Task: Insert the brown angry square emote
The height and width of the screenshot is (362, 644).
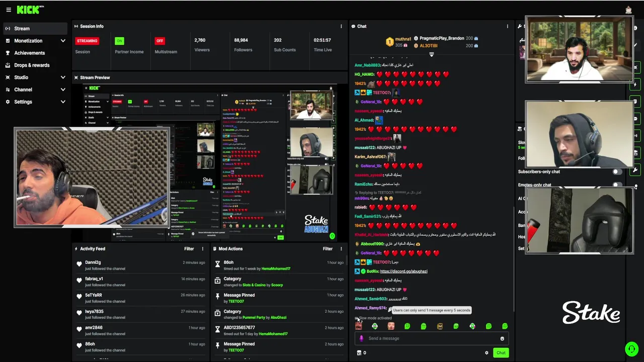Action: [440, 326]
